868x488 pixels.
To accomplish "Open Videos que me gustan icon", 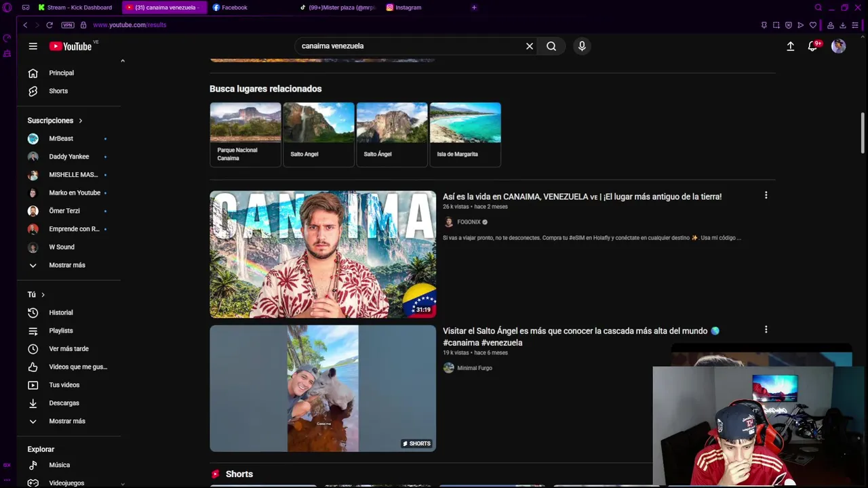I will [x=33, y=367].
